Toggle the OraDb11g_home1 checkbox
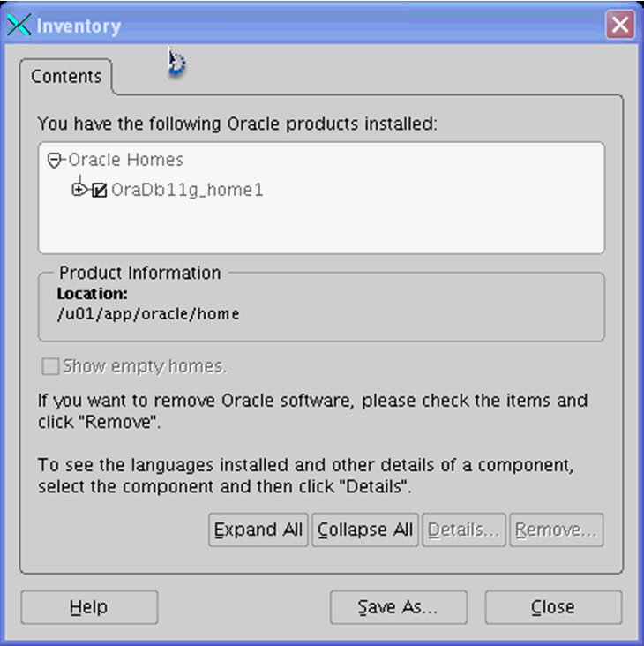644x646 pixels. point(99,190)
